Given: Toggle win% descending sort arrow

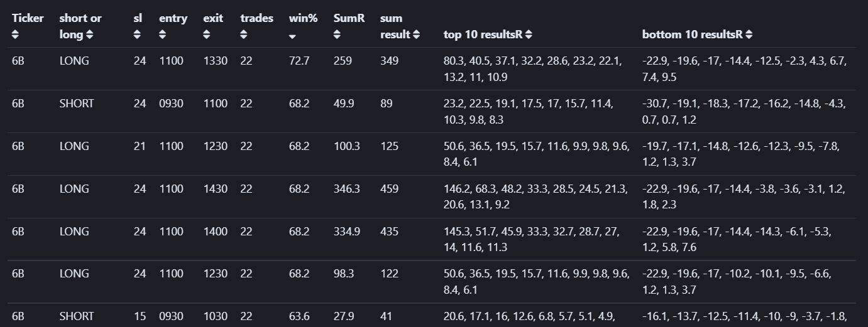Looking at the screenshot, I should (x=293, y=37).
